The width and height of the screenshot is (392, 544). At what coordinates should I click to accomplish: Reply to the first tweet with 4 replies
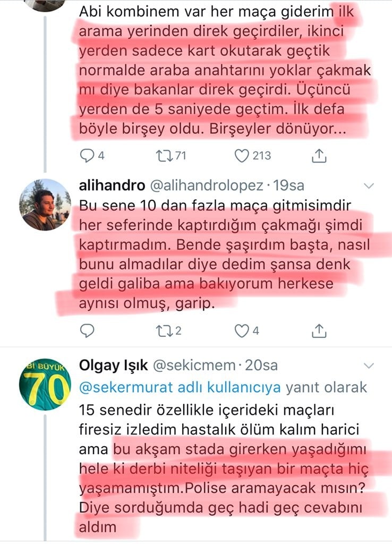(x=87, y=155)
